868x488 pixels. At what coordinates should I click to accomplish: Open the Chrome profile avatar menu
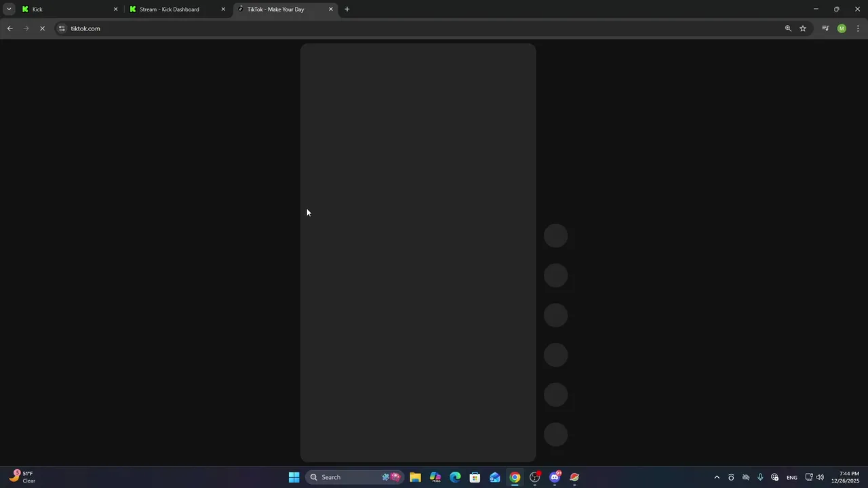click(x=842, y=28)
